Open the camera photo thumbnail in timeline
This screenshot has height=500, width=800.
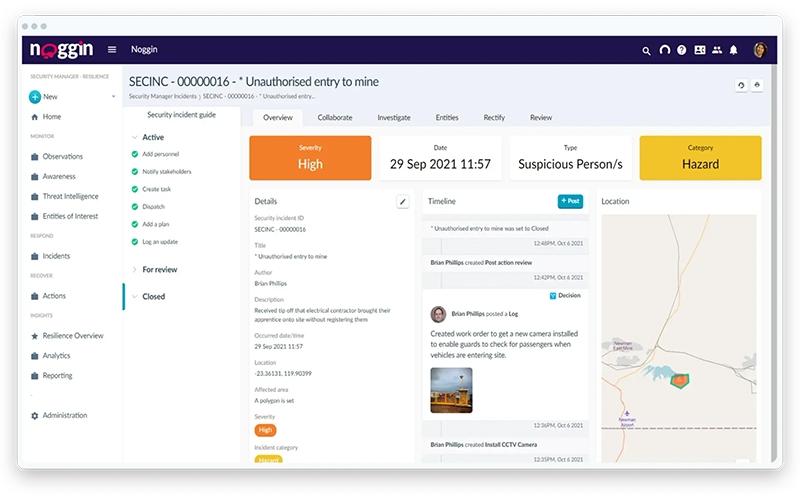[x=451, y=390]
